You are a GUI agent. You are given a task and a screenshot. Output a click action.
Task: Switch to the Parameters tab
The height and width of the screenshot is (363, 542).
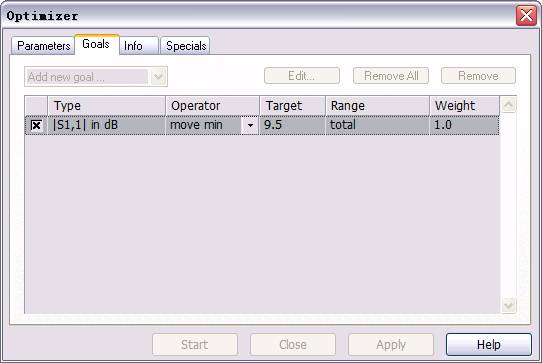point(43,46)
